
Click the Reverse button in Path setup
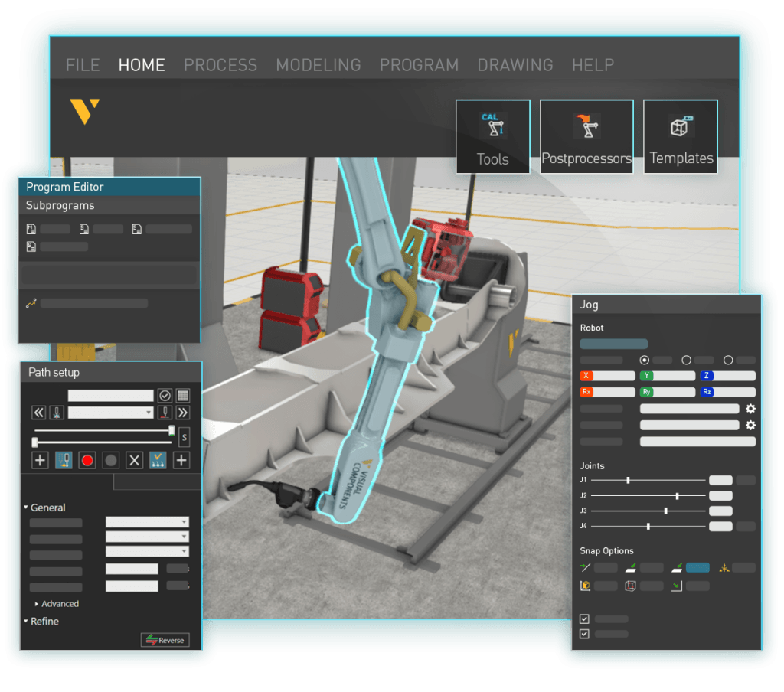tap(164, 640)
